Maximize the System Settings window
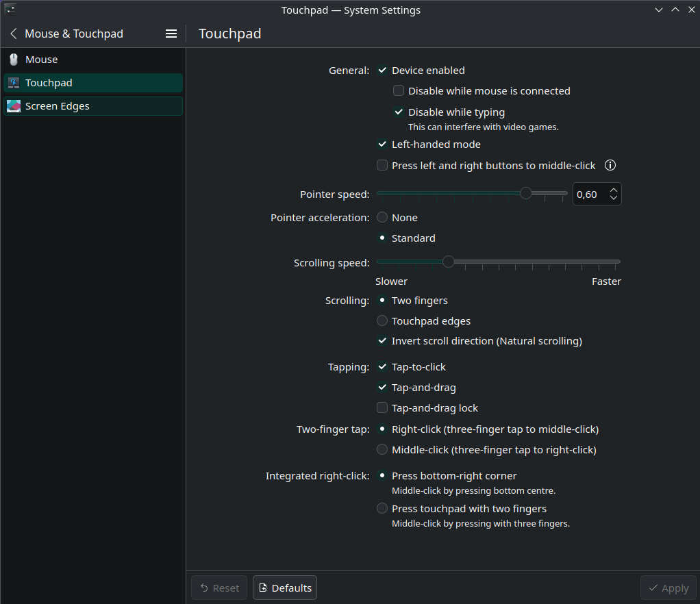 [675, 10]
